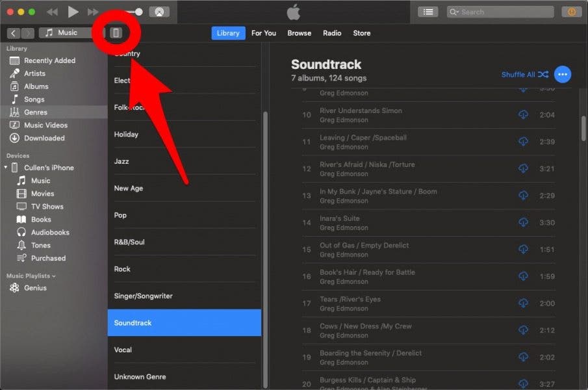
Task: Open the search options magnifier dropdown
Action: pos(454,12)
